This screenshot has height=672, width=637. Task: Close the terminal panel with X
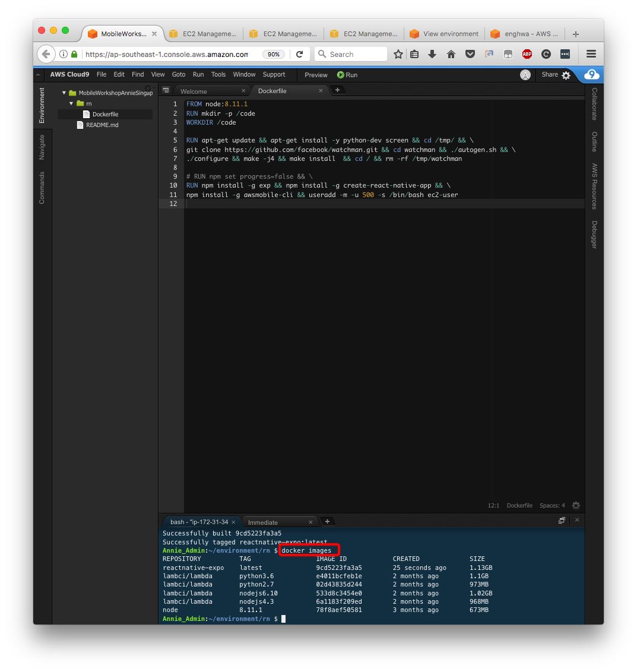click(x=577, y=520)
